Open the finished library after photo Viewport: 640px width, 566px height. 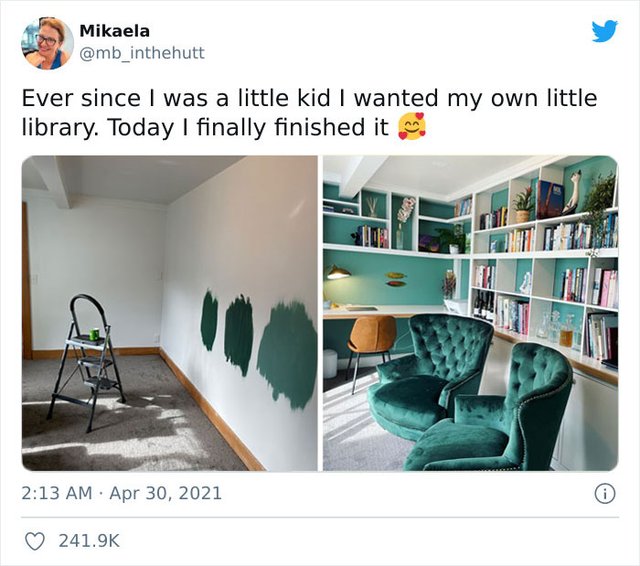471,313
